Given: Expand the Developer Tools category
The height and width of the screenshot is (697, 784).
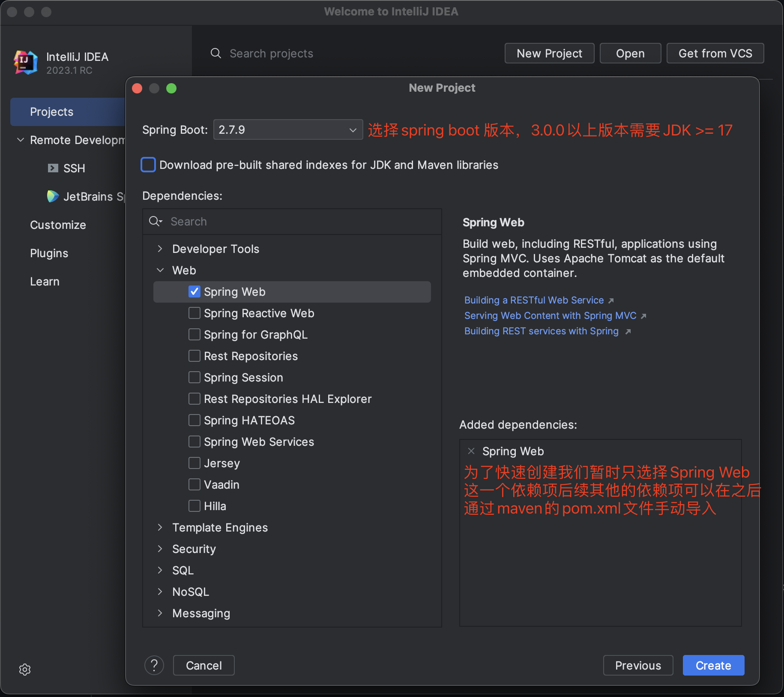Looking at the screenshot, I should click(160, 249).
